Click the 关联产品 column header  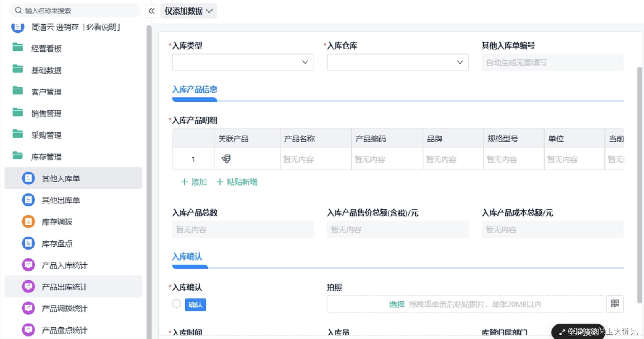247,139
